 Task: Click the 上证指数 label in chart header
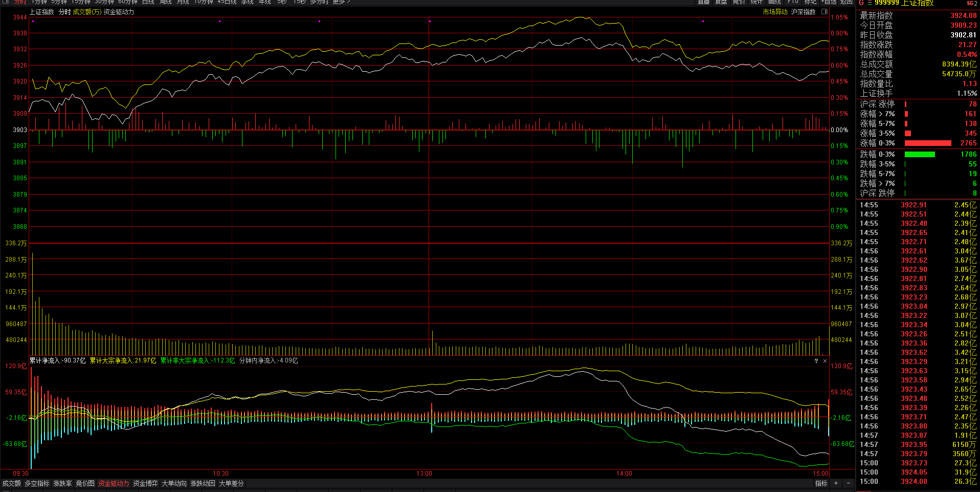pyautogui.click(x=42, y=12)
